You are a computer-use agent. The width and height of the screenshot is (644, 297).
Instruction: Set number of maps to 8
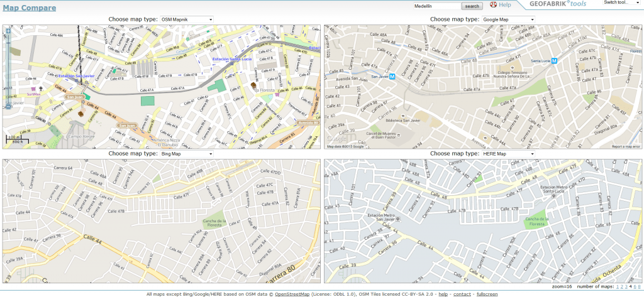639,286
